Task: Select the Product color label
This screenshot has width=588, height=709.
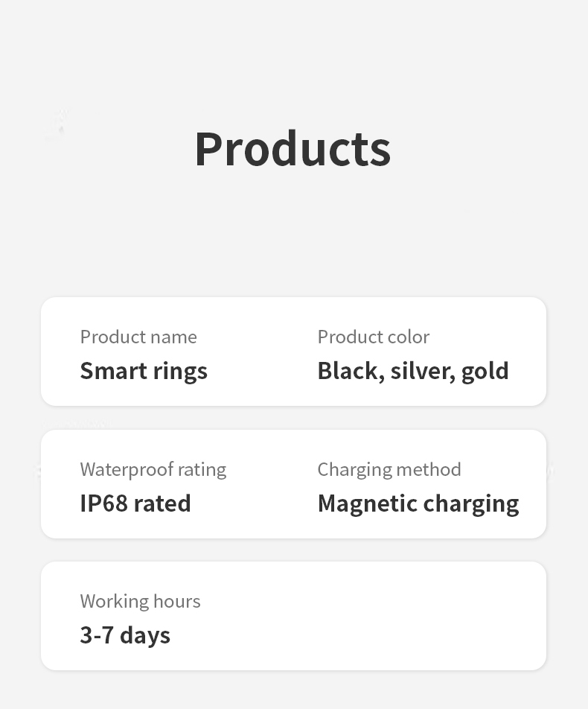Action: 373,337
